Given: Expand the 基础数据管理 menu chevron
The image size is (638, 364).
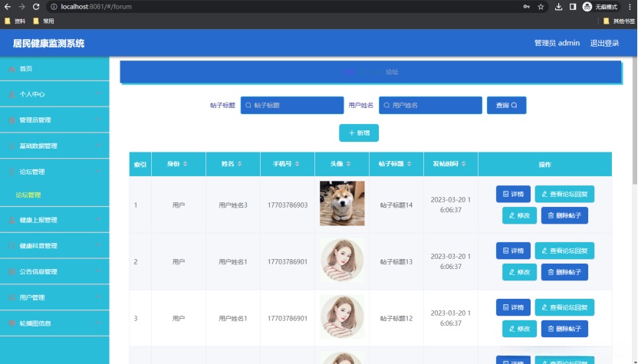Looking at the screenshot, I should (x=98, y=146).
